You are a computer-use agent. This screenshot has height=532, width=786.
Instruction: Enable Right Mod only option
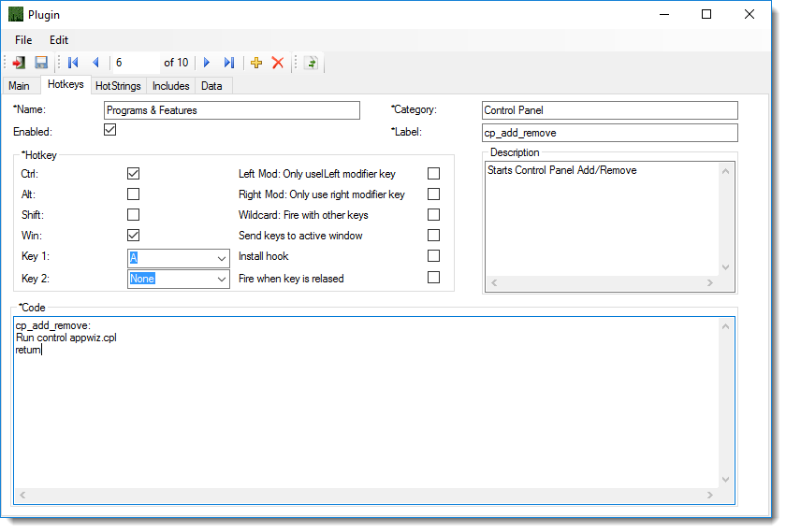pos(433,194)
